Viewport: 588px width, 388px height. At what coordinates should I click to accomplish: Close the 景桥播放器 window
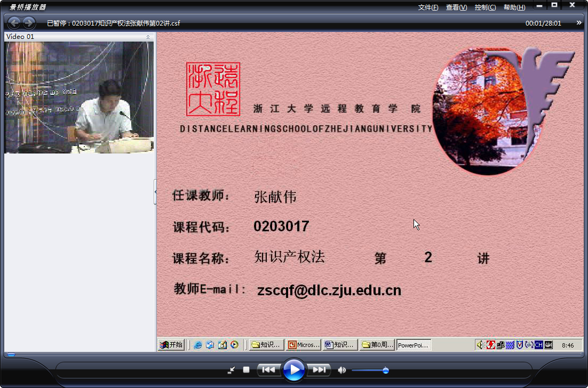[572, 5]
